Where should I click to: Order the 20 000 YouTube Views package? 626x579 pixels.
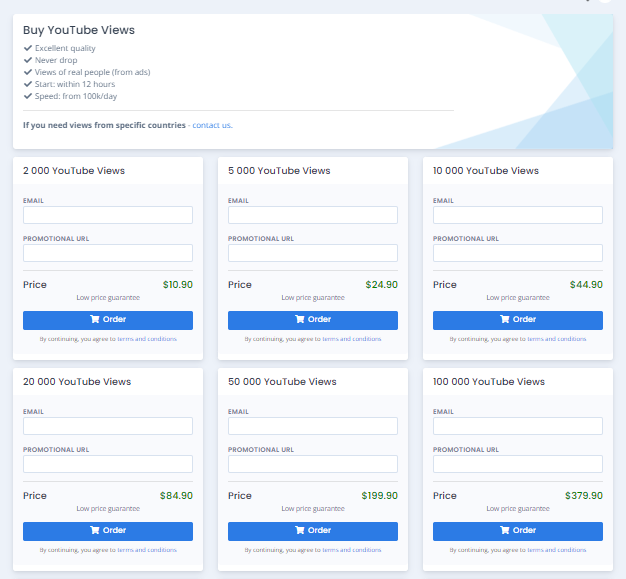[x=108, y=531]
